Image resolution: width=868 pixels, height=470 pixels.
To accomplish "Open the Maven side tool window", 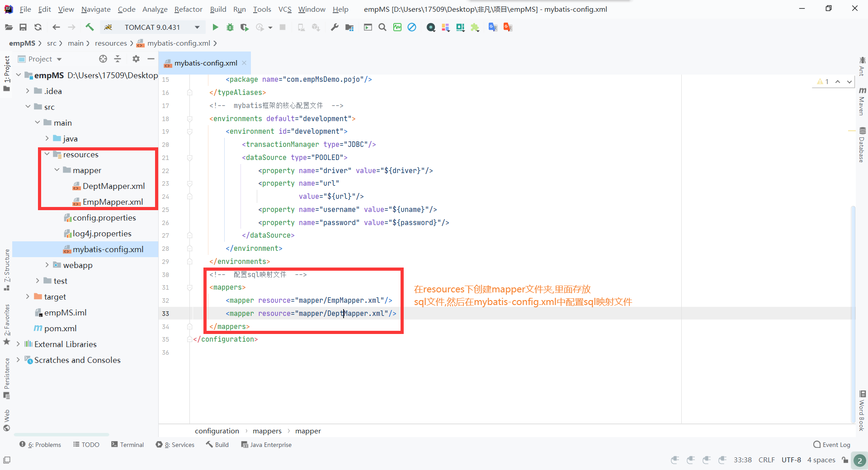I will tap(862, 102).
